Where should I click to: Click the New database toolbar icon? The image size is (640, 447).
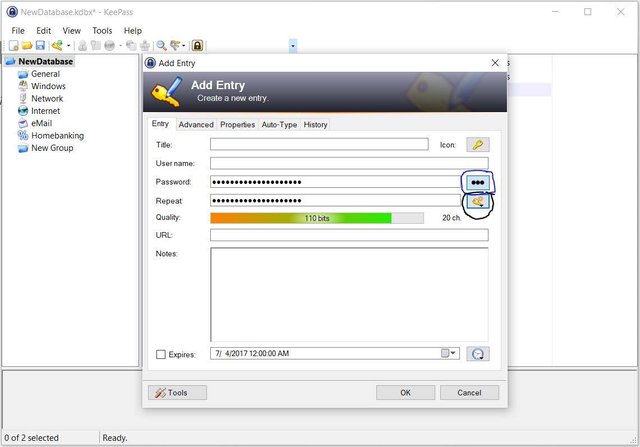(x=13, y=45)
